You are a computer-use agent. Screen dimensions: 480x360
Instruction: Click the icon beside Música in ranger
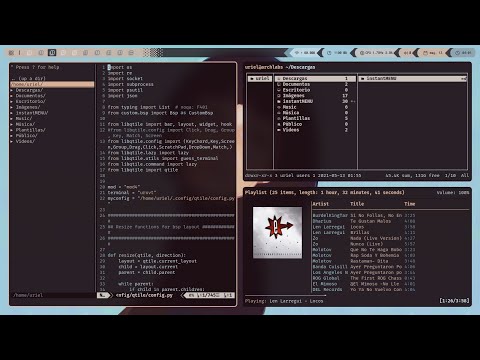[x=279, y=113]
